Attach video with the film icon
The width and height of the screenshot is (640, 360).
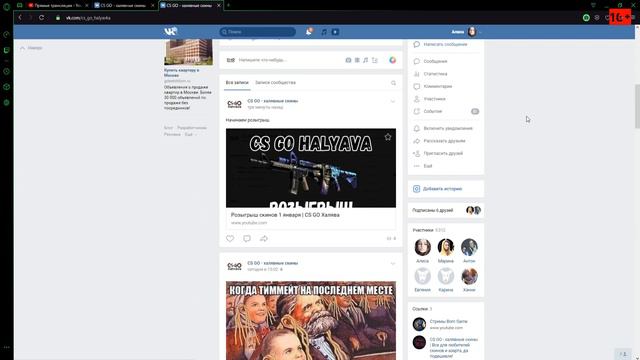[357, 60]
